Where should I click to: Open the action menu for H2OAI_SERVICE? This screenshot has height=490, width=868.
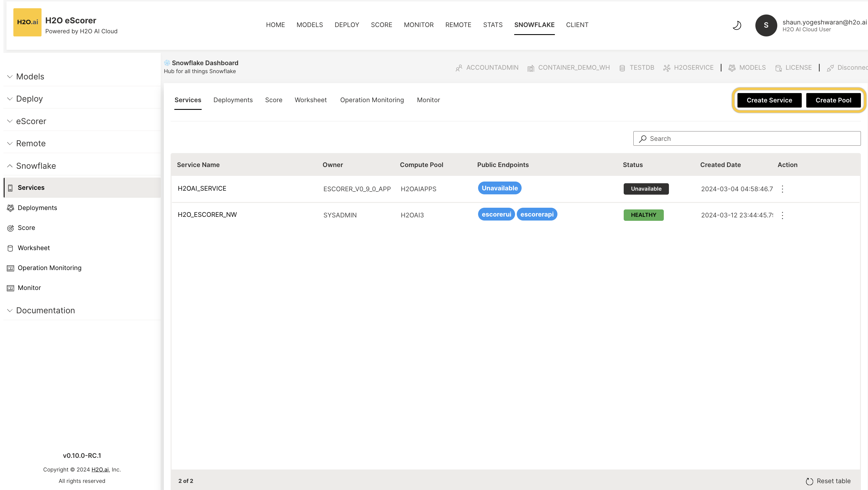click(782, 189)
